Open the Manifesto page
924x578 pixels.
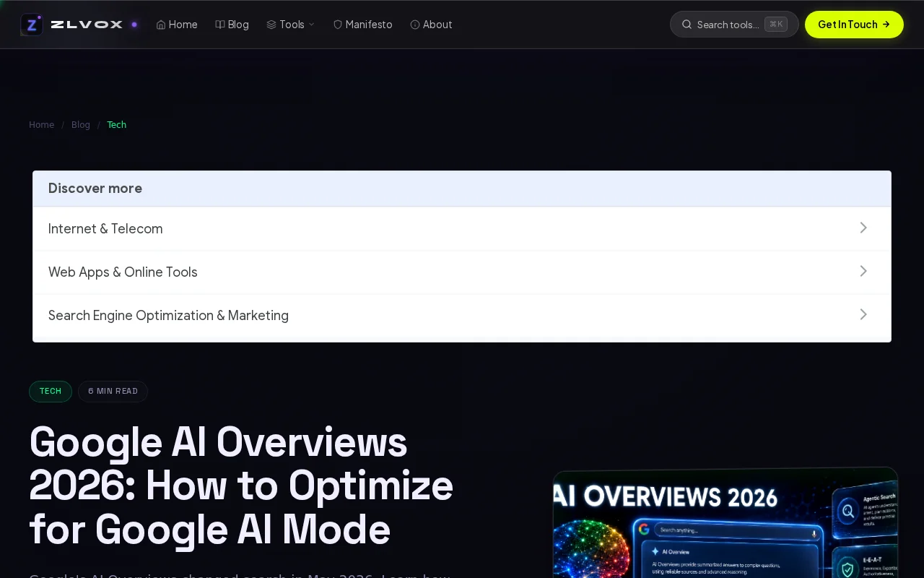pyautogui.click(x=363, y=25)
